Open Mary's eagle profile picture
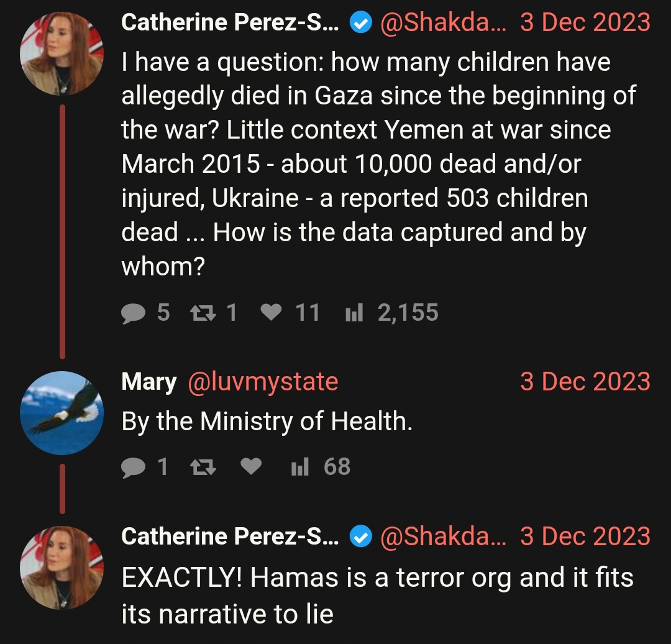Screen dimensions: 671x644 (62, 413)
